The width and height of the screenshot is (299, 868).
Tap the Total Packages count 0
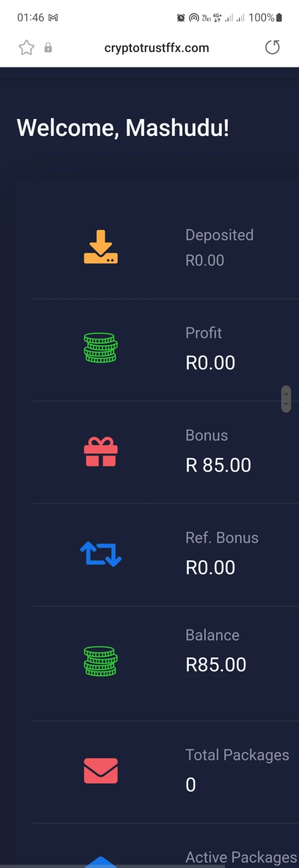click(191, 785)
